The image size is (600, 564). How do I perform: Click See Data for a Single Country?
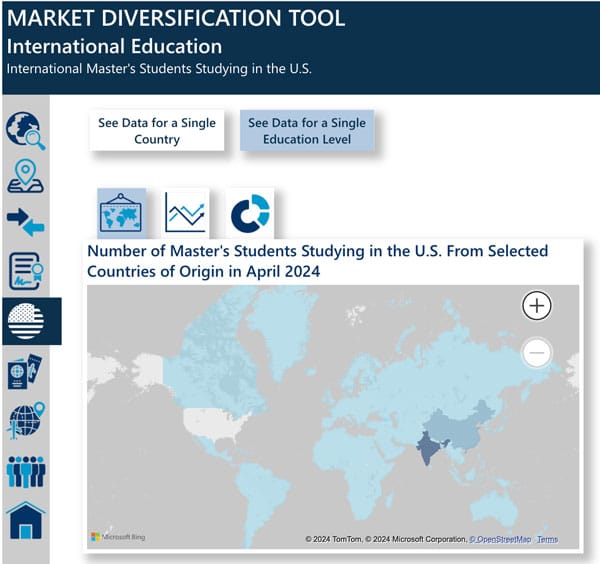(x=157, y=131)
